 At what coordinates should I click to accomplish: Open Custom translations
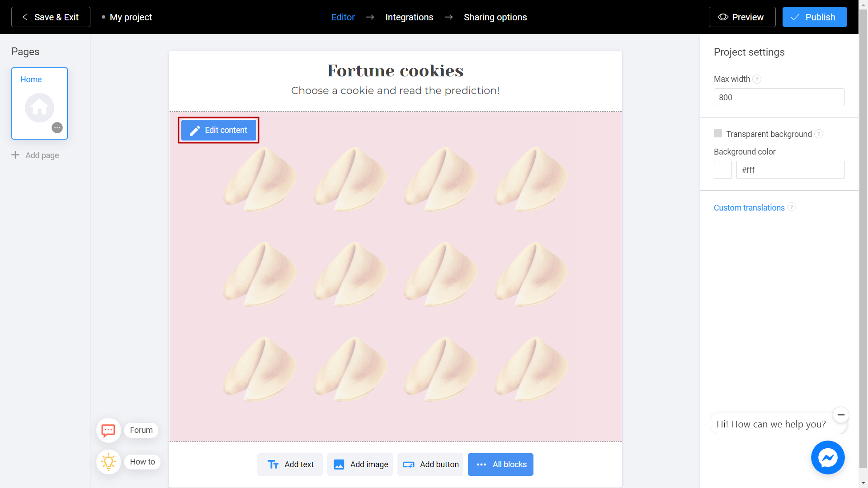pos(749,207)
